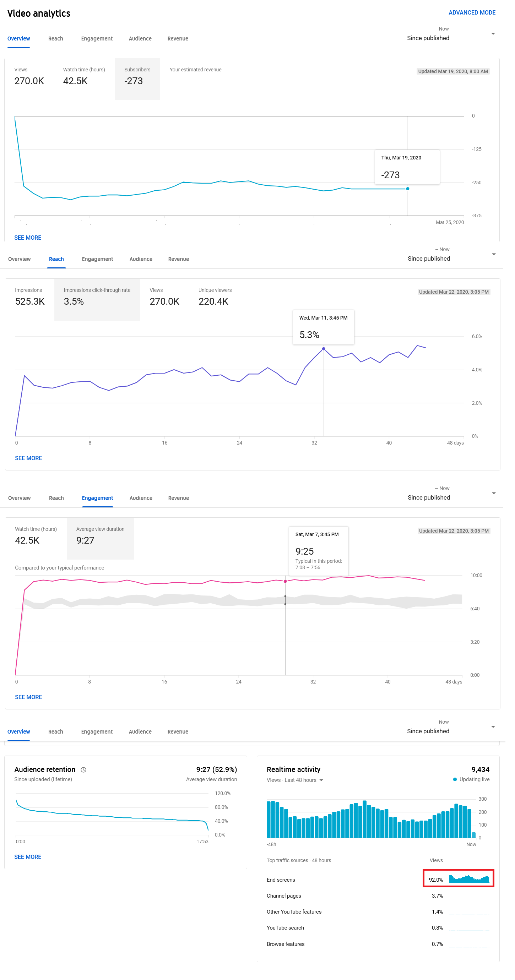Click the 9,434 realtime views count

(x=480, y=770)
